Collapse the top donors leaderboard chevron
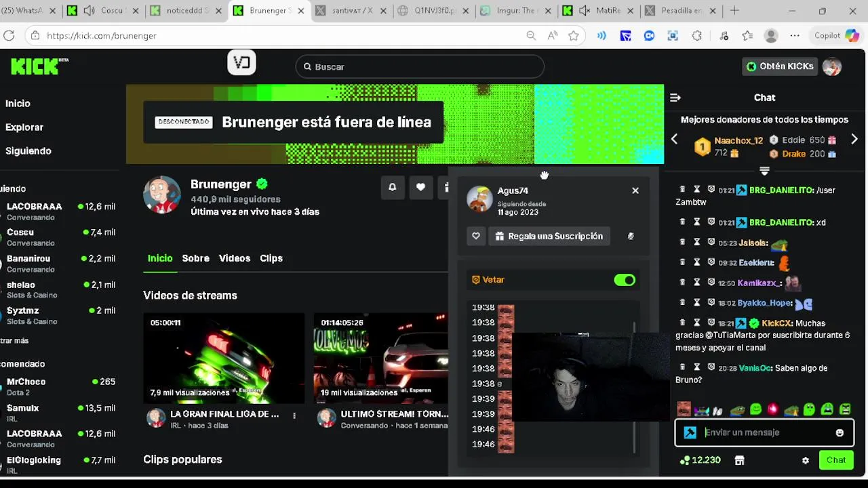 coord(764,170)
